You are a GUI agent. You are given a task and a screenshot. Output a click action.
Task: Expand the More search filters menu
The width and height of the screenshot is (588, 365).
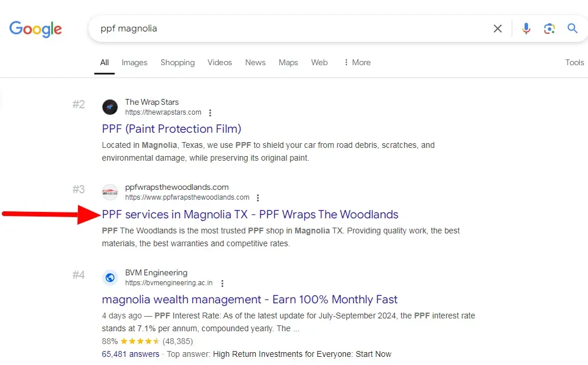click(357, 62)
